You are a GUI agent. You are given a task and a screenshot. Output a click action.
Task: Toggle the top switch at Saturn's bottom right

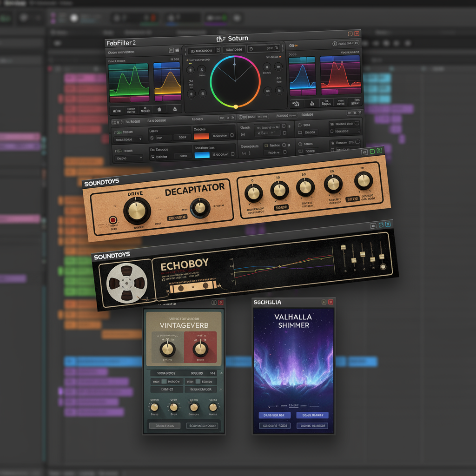(357, 123)
